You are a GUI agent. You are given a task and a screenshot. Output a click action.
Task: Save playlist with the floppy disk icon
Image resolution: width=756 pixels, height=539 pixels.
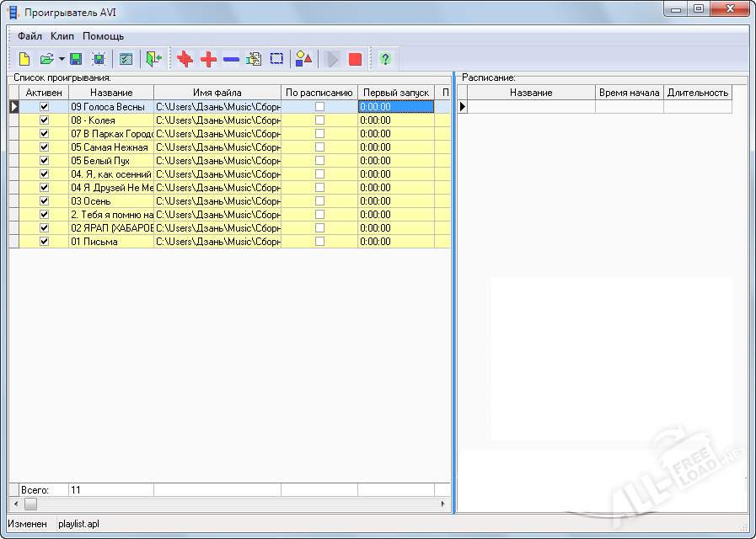click(x=76, y=59)
